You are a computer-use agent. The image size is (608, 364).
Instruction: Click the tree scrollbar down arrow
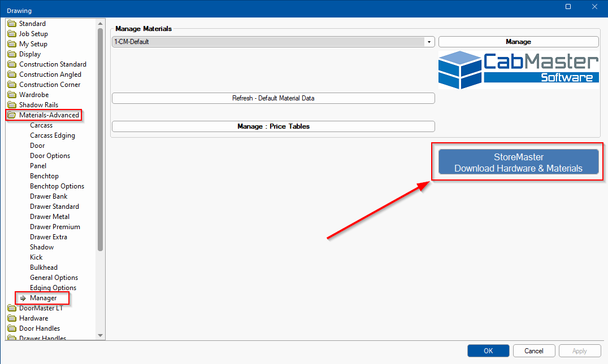(101, 335)
